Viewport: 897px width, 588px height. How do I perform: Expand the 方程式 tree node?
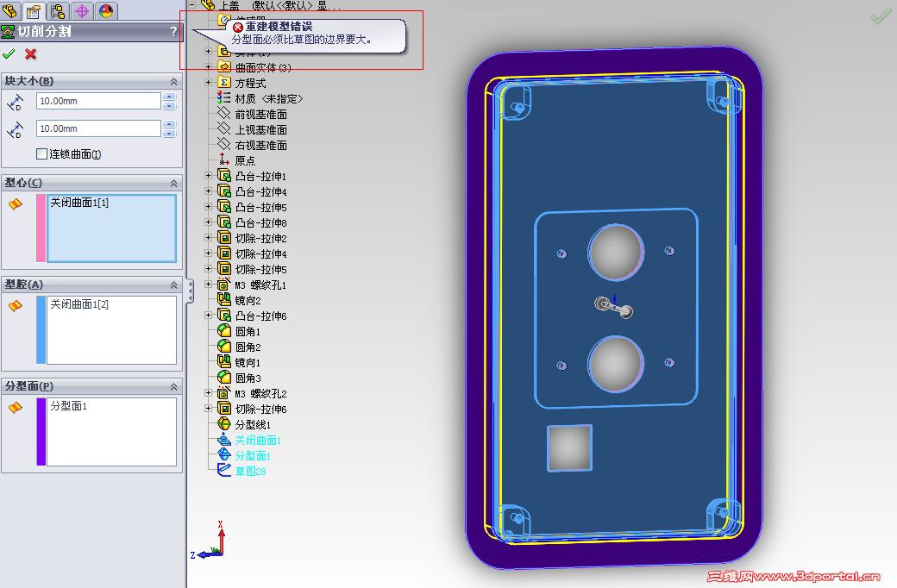(208, 83)
